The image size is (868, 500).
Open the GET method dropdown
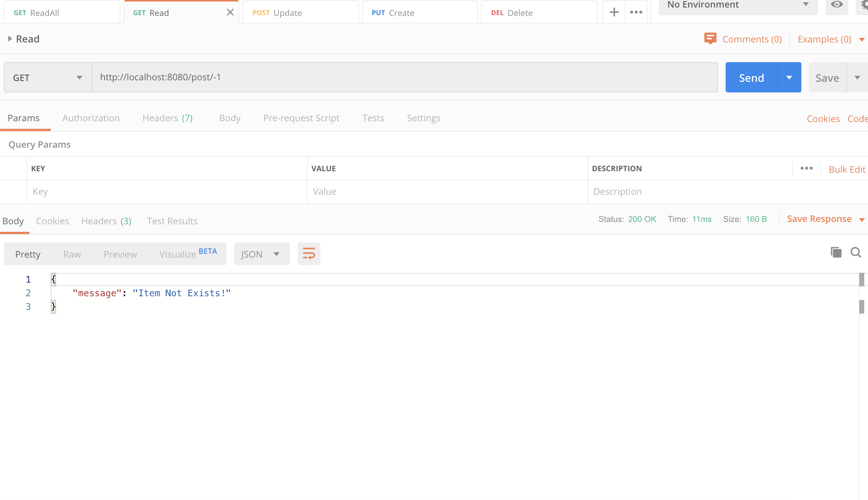48,78
